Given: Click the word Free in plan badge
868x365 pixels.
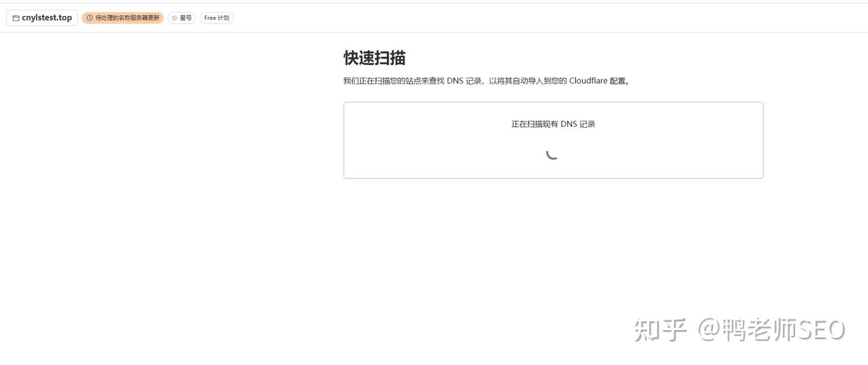Looking at the screenshot, I should coord(210,18).
